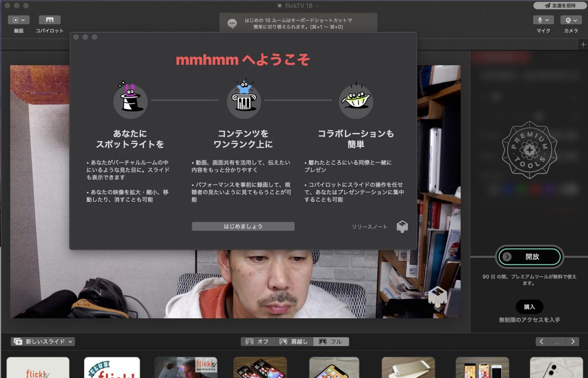Click the mmhmm logo in welcome dialog
Image resolution: width=588 pixels, height=378 pixels.
click(x=402, y=226)
